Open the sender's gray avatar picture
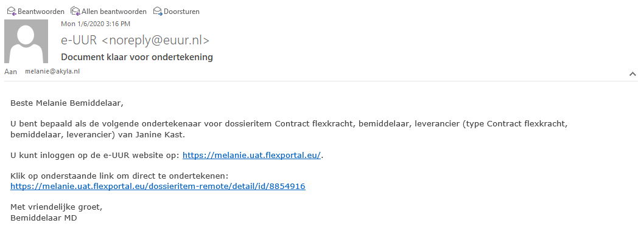Viewport: 644px width, 237px height. click(26, 41)
